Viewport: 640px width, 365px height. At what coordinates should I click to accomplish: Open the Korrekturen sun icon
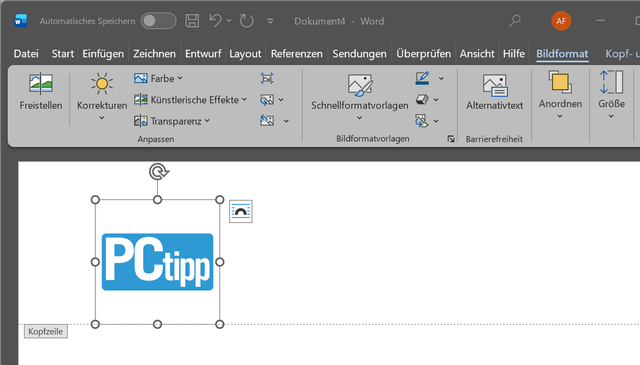tap(102, 84)
